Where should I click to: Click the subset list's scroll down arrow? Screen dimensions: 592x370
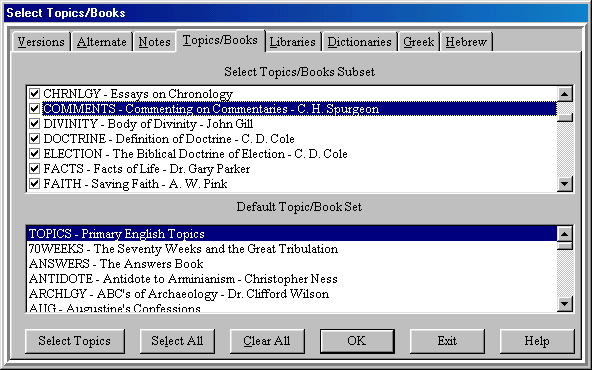[x=565, y=184]
